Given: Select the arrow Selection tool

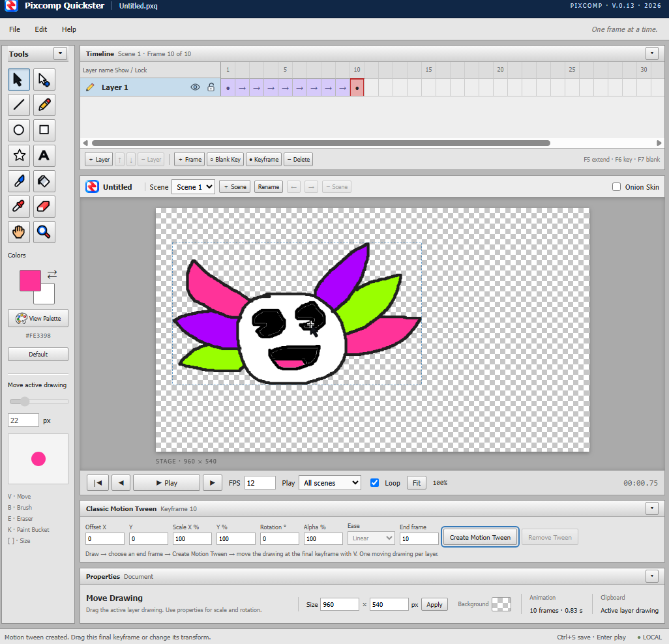Looking at the screenshot, I should pyautogui.click(x=19, y=80).
